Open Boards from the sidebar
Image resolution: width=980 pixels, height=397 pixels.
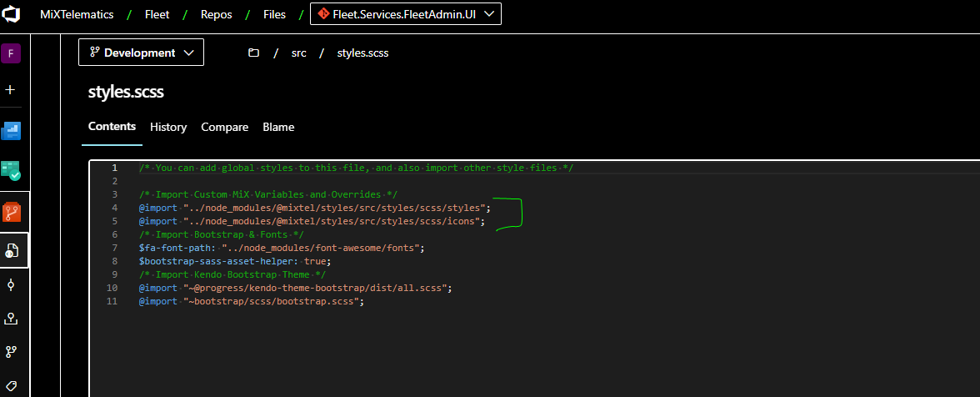pos(11,170)
